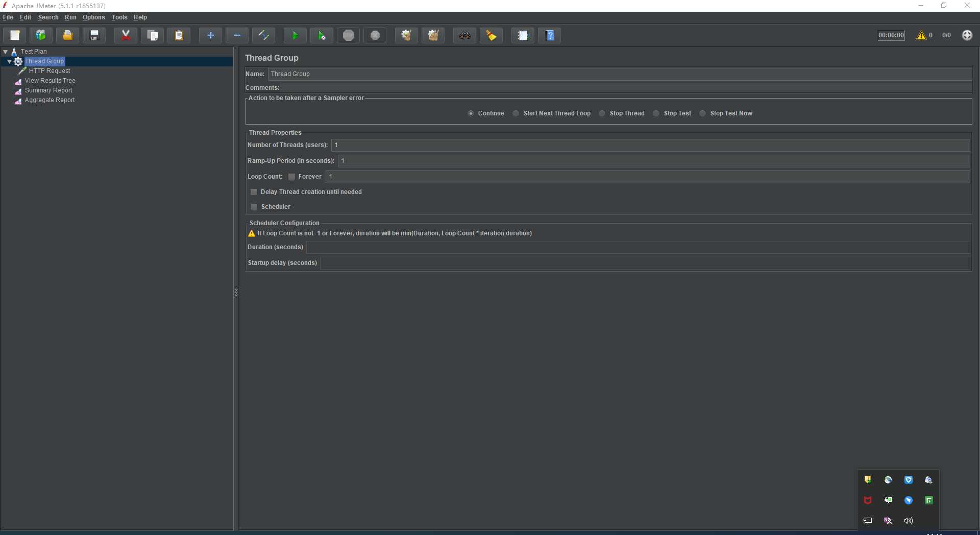
Task: Click the Stop test icon
Action: click(348, 35)
